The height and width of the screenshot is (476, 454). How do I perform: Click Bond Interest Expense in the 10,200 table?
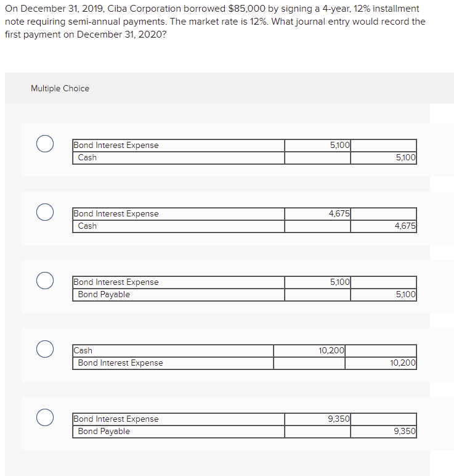(121, 363)
